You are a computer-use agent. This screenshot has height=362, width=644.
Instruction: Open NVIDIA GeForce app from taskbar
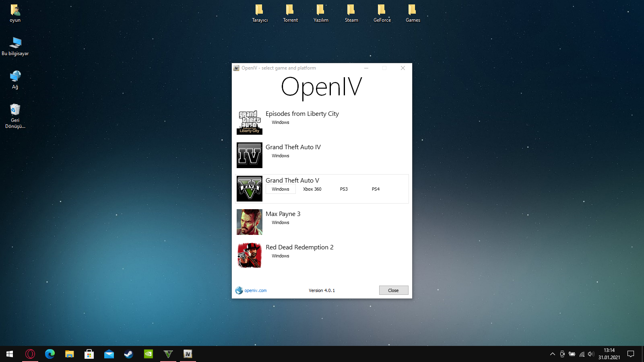(149, 354)
